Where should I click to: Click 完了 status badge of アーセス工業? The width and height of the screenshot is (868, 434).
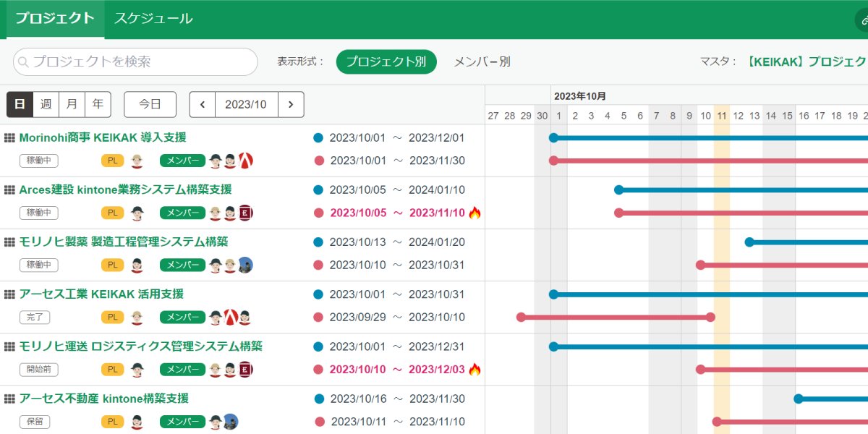click(35, 317)
